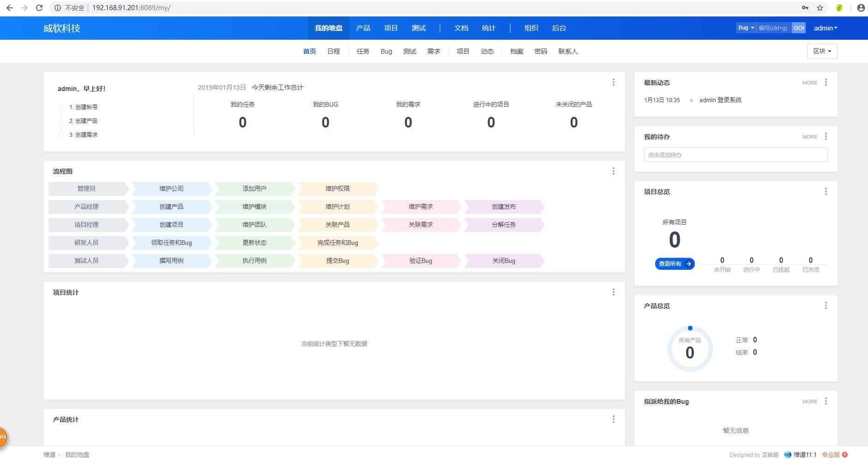Open the 项目总览 block's three-dot menu
Image resolution: width=868 pixels, height=462 pixels.
coord(826,191)
